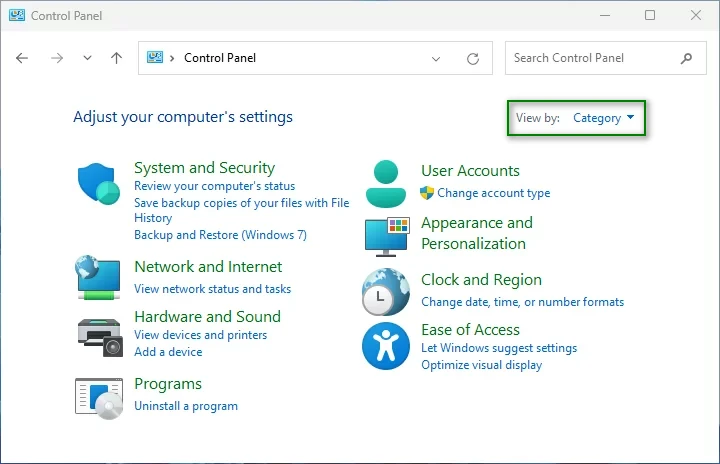Open View devices and printers
The height and width of the screenshot is (464, 720).
coord(201,335)
